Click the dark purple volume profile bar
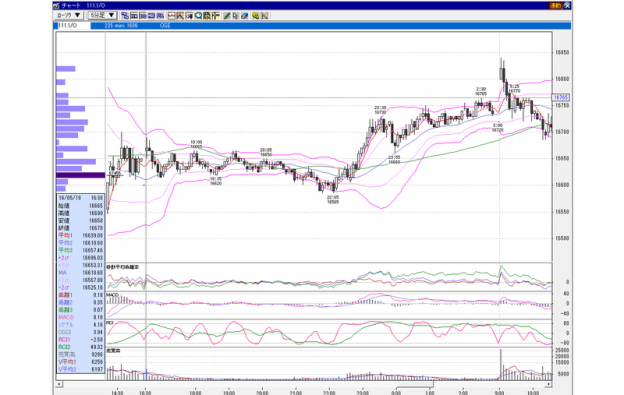624x395 pixels. click(x=81, y=175)
